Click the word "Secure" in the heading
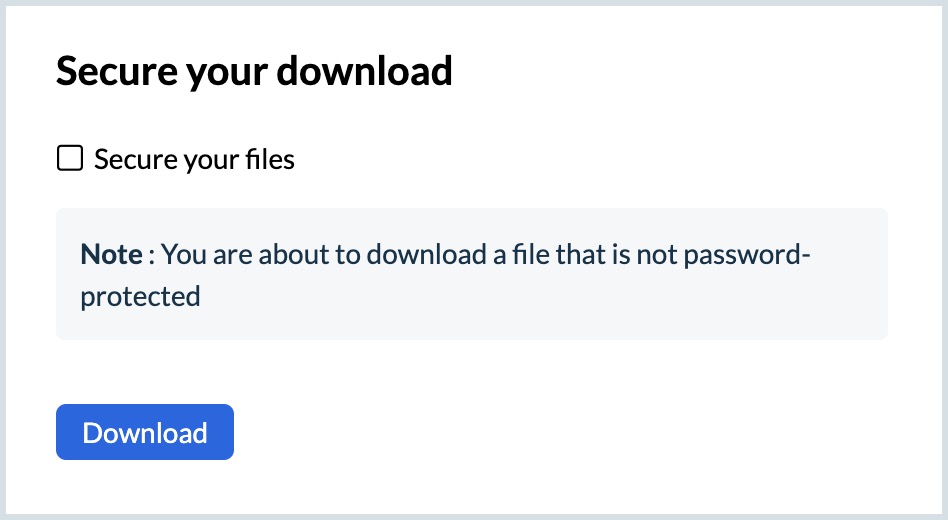The height and width of the screenshot is (520, 948). (x=111, y=72)
